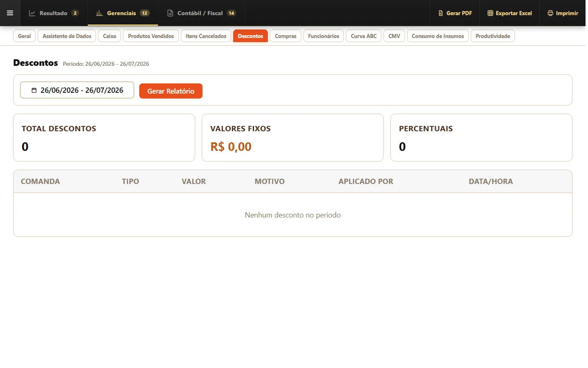Click the badge 14 on Contábil / Fiscal
The height and width of the screenshot is (368, 588).
pyautogui.click(x=232, y=13)
